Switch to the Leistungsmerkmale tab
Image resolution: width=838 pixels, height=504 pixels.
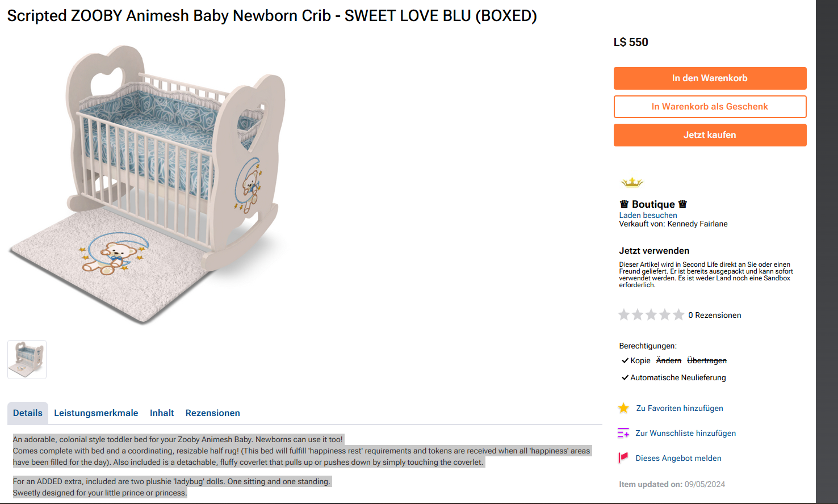96,413
